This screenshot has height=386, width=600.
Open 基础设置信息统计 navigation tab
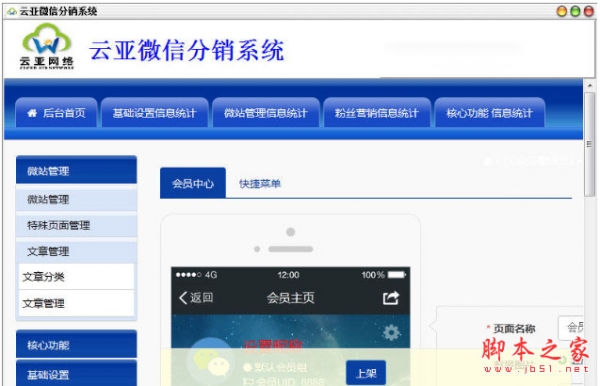point(155,112)
